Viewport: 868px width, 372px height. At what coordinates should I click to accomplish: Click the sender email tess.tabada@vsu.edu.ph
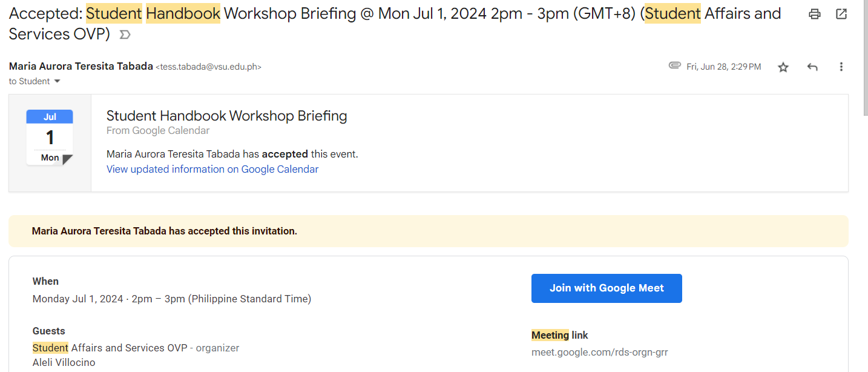click(x=209, y=67)
